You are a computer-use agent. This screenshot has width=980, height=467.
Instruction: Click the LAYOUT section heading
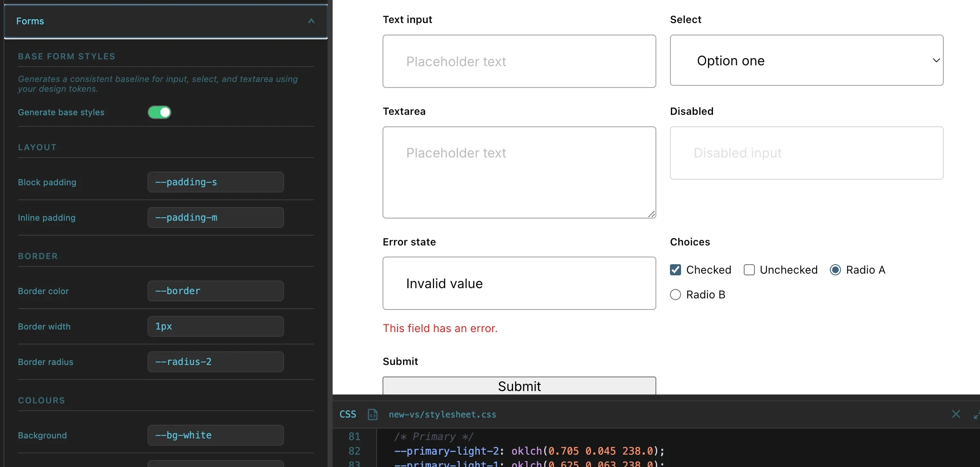tap(37, 147)
